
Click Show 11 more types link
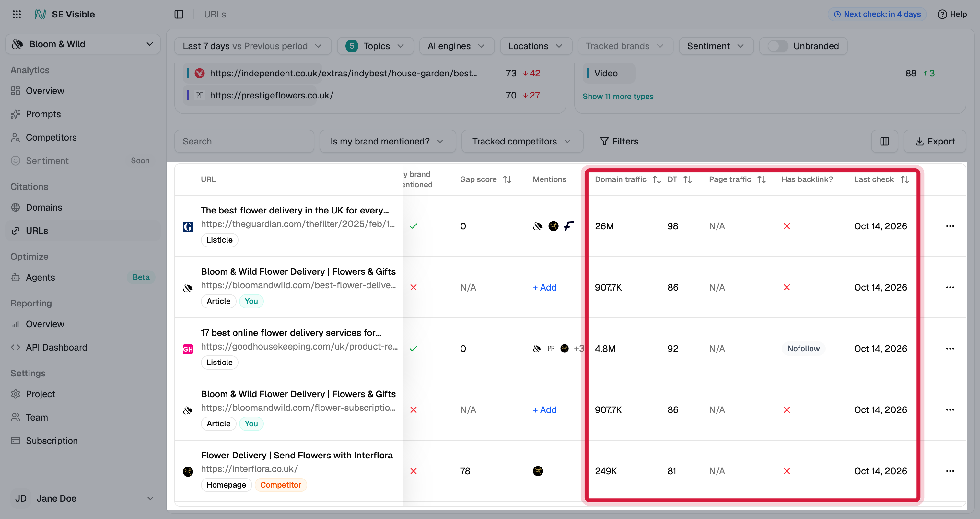(618, 97)
